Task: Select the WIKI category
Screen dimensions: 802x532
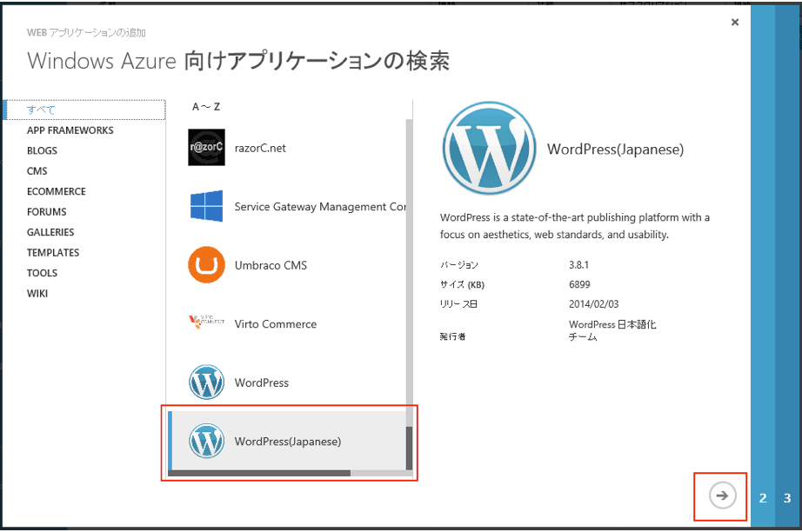Action: point(37,294)
